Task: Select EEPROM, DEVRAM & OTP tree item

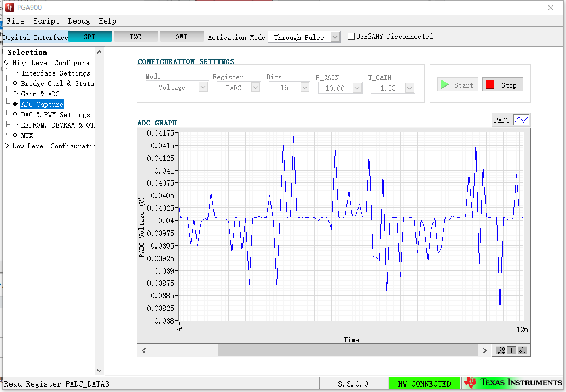Action: [x=58, y=125]
